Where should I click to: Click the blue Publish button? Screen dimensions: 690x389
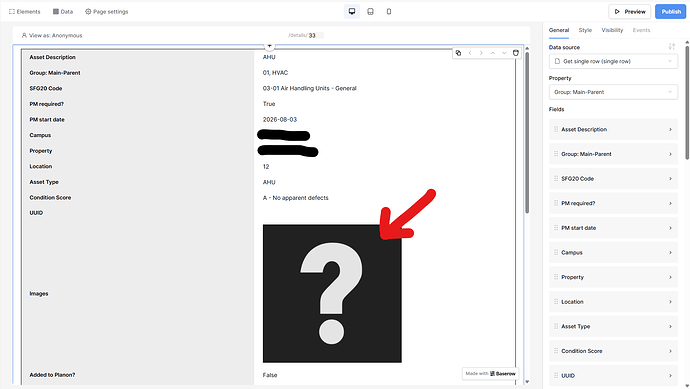coord(671,12)
